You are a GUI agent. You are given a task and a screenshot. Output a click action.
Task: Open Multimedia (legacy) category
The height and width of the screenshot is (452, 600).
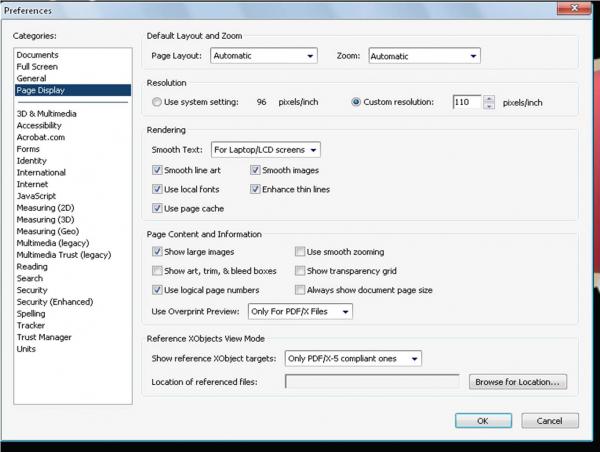click(x=52, y=243)
